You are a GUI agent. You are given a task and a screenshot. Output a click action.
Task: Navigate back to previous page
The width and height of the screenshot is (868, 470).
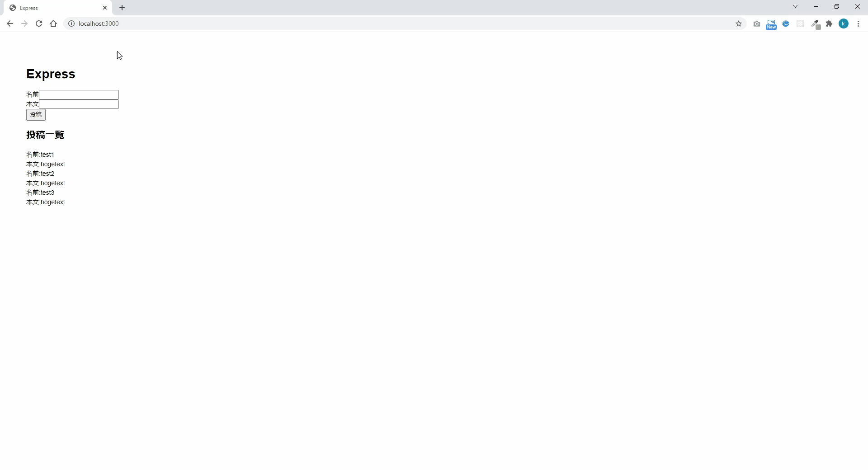pyautogui.click(x=10, y=23)
